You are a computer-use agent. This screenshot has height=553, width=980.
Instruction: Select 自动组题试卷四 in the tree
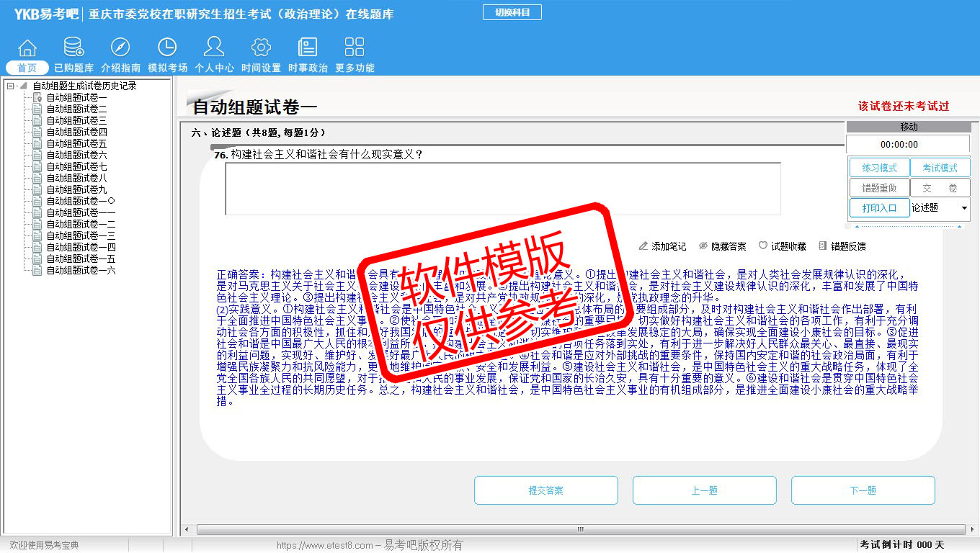[x=76, y=132]
